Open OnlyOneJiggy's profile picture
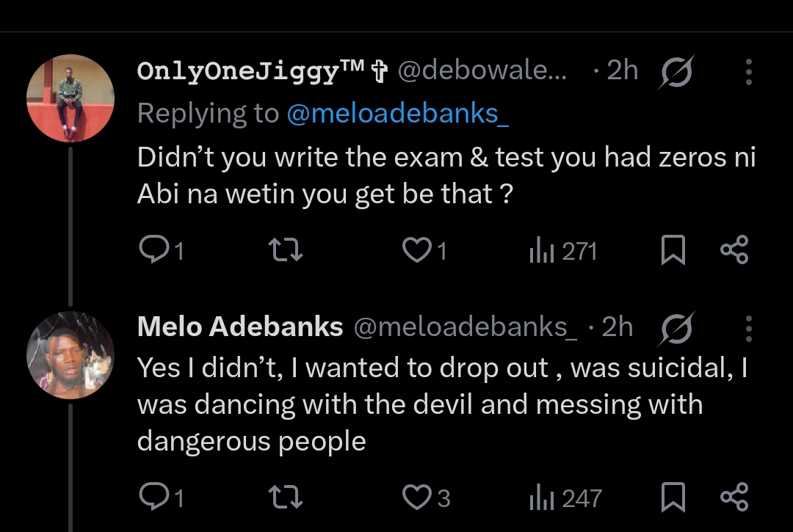Screen dimensions: 793x532 (70, 98)
